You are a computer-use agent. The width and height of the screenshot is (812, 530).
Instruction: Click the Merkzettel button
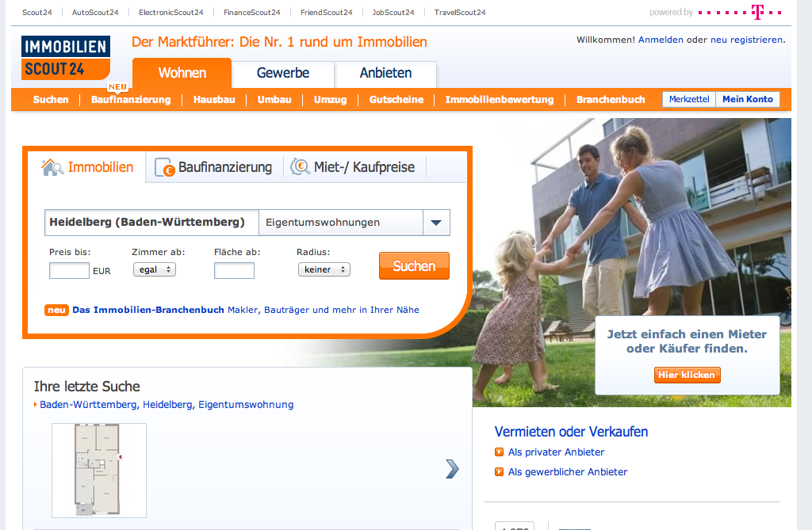(689, 99)
